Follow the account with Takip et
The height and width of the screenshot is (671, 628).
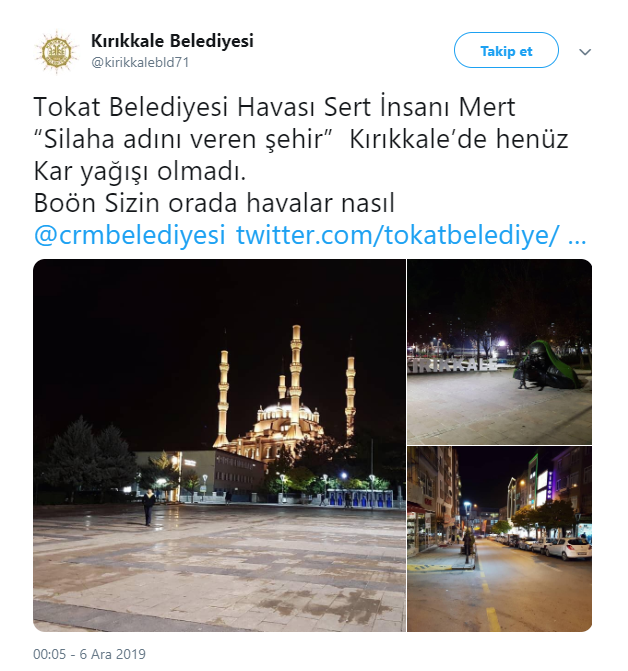point(506,50)
